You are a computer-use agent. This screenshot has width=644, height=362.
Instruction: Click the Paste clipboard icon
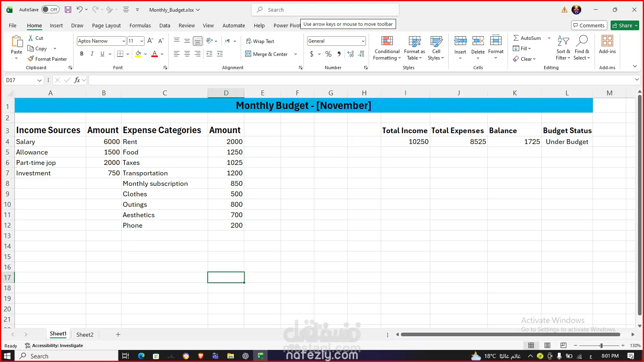(17, 41)
